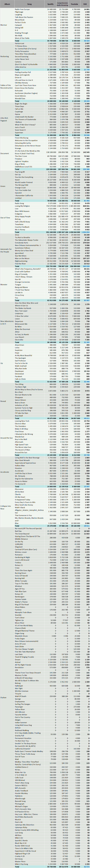This screenshot has height=868, width=90.
Task: Select the Collapse into Now album cell
Action: click(7, 507)
